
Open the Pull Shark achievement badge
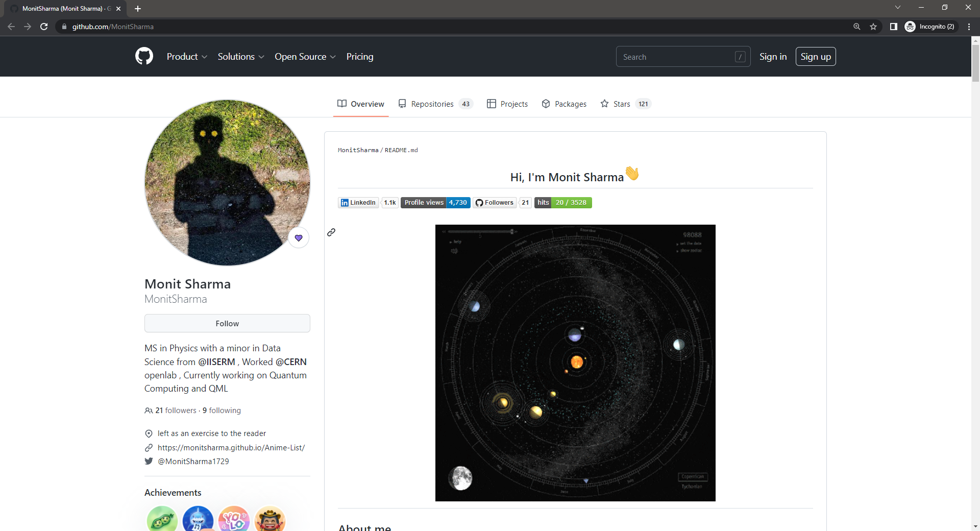(x=198, y=519)
